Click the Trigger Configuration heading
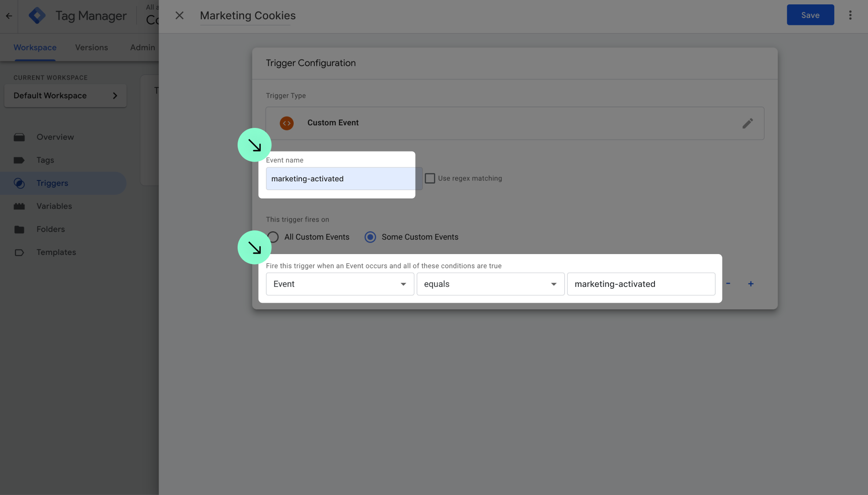The height and width of the screenshot is (495, 868). tap(310, 63)
